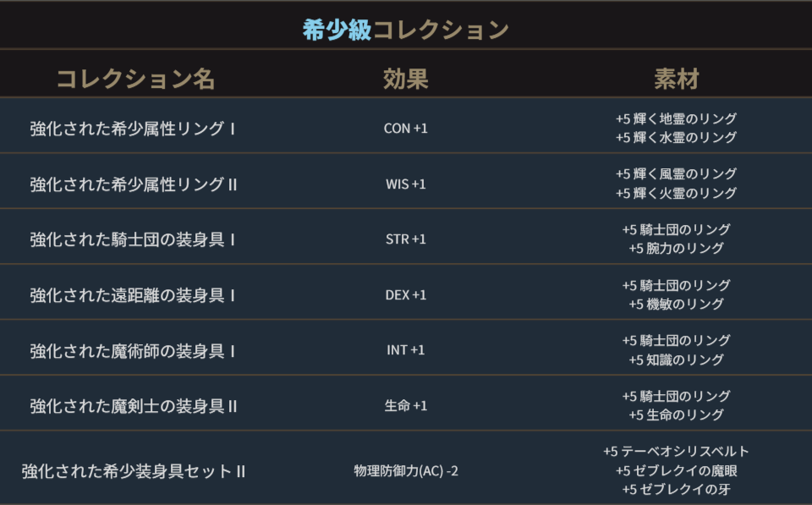Click 強化された希少装身具セット II collection name
The height and width of the screenshot is (505, 812).
click(134, 470)
